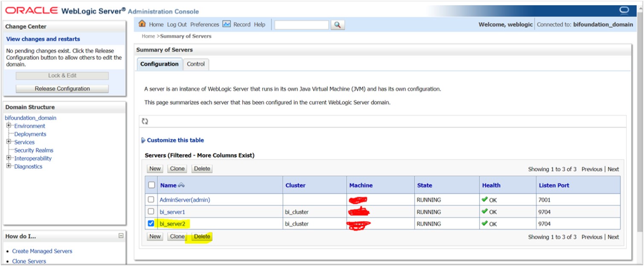Open Deployments in Domain Structure
644x266 pixels.
point(30,134)
